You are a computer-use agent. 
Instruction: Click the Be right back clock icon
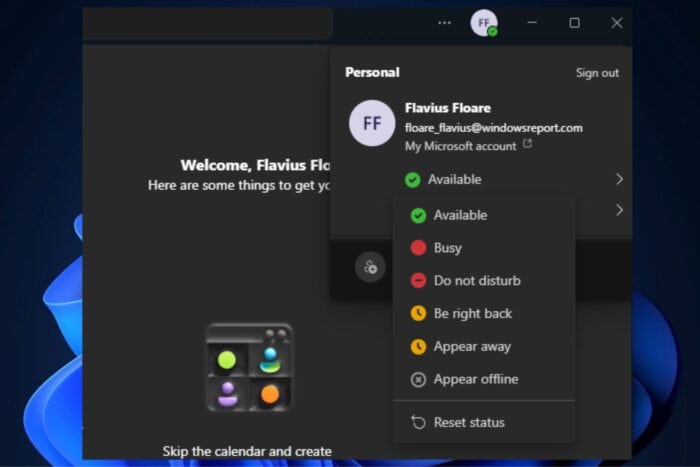click(418, 313)
